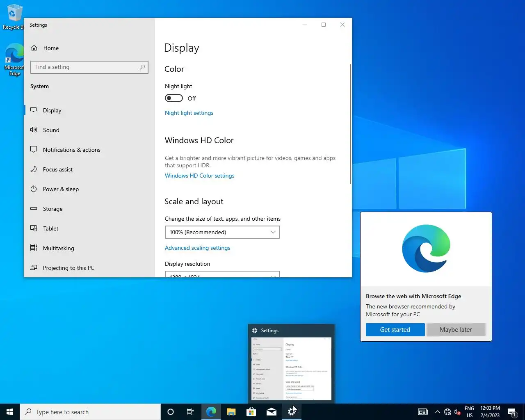Open the Home icon in Settings sidebar
Image resolution: width=525 pixels, height=420 pixels.
pyautogui.click(x=34, y=48)
